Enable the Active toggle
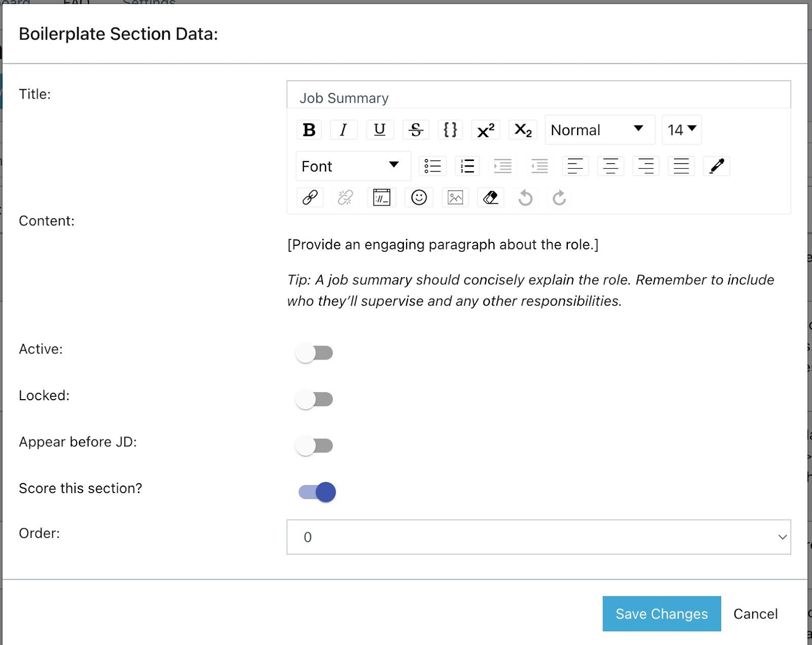This screenshot has width=812, height=645. [314, 353]
